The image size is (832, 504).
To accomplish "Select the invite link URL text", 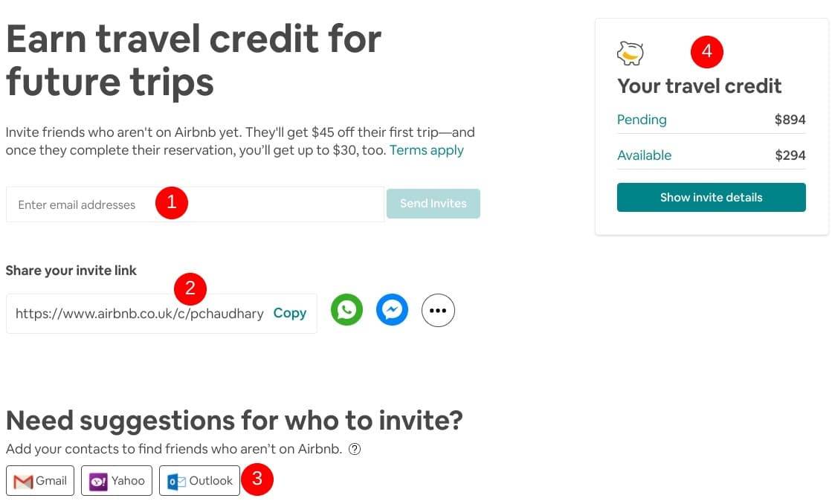I will pos(138,313).
